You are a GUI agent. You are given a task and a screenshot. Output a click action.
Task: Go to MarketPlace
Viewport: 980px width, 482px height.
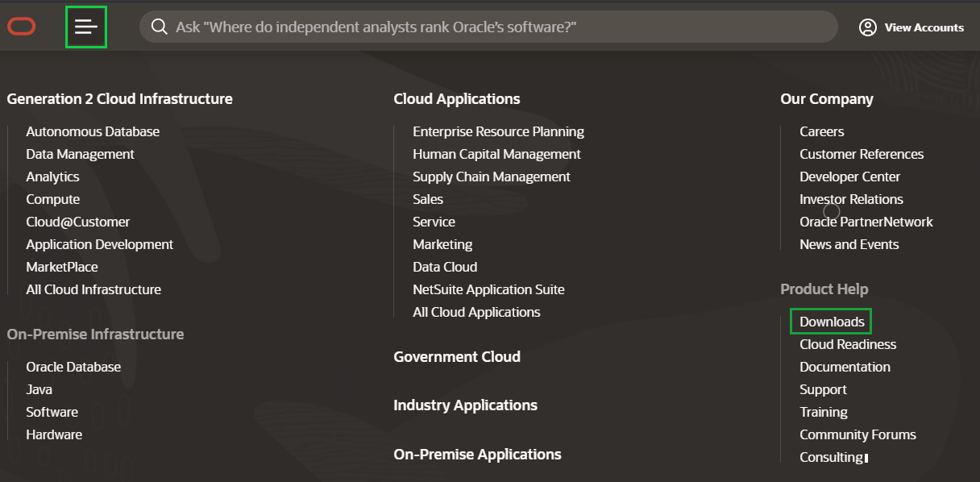62,267
